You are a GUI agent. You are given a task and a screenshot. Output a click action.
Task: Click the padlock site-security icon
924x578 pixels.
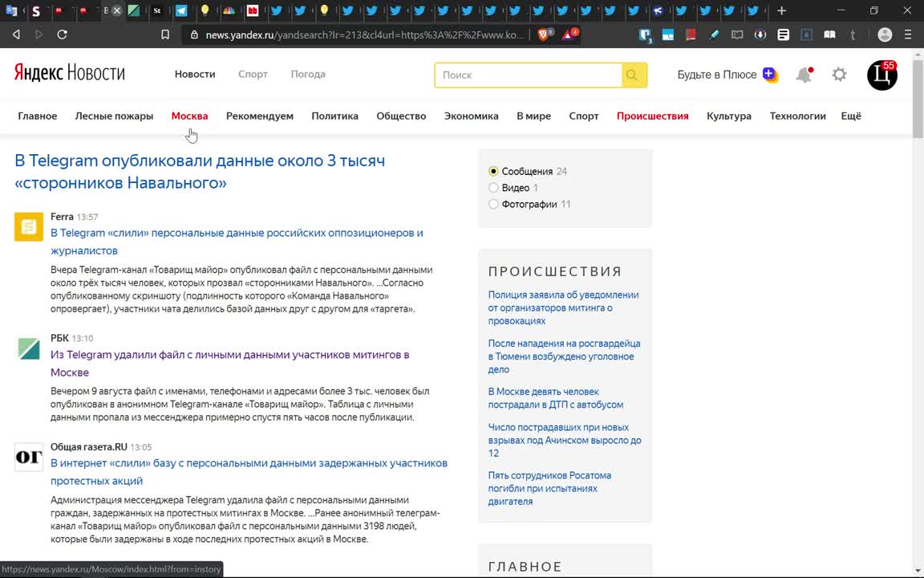tap(194, 35)
